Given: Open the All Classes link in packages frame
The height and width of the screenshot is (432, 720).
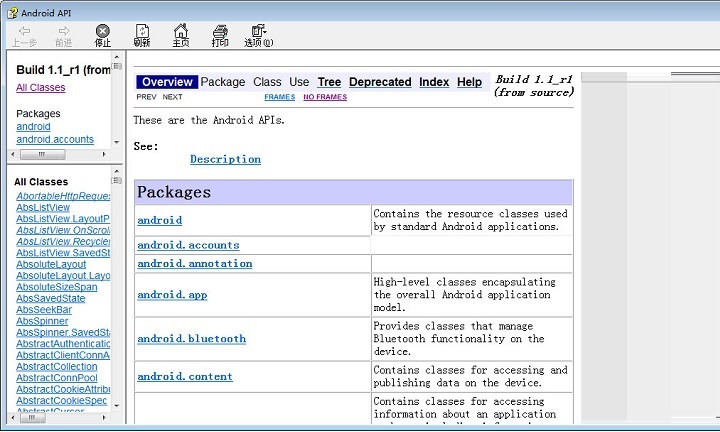Looking at the screenshot, I should (x=40, y=87).
